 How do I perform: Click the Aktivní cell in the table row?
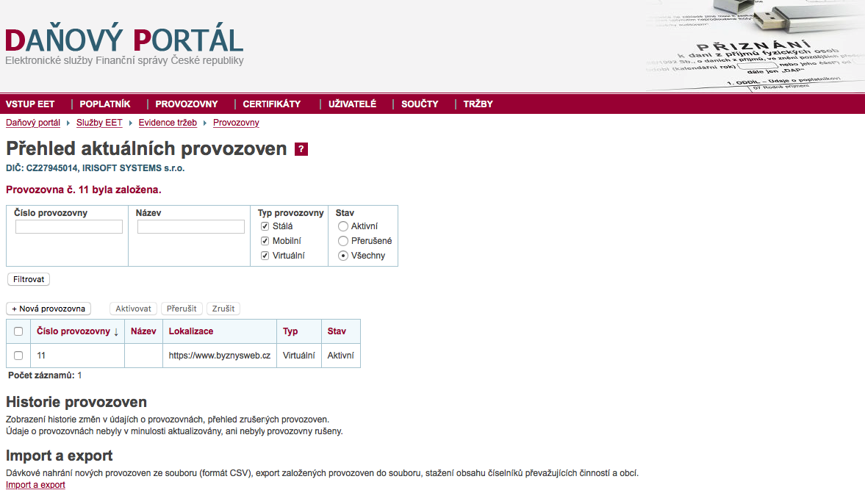pos(341,356)
